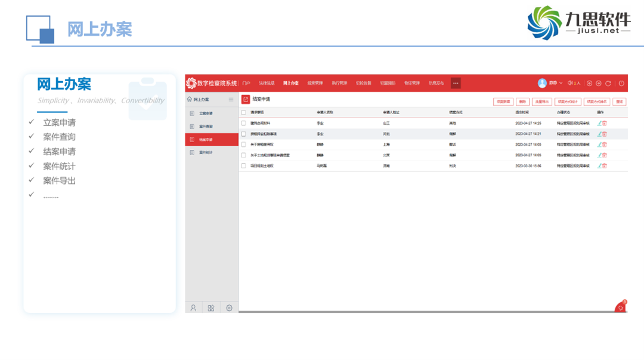Image resolution: width=644 pixels, height=360 pixels.
Task: Click the power logout icon in header
Action: point(621,84)
